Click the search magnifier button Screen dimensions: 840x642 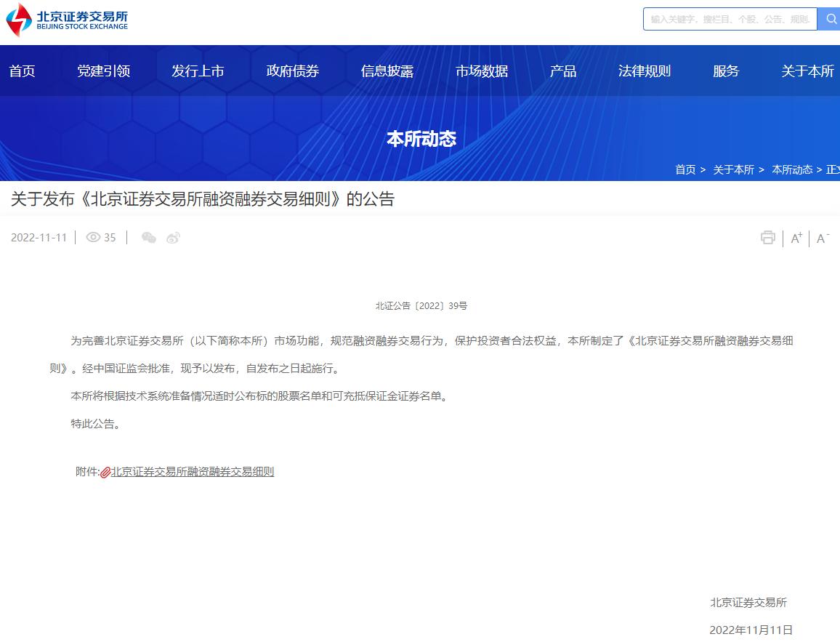click(830, 20)
